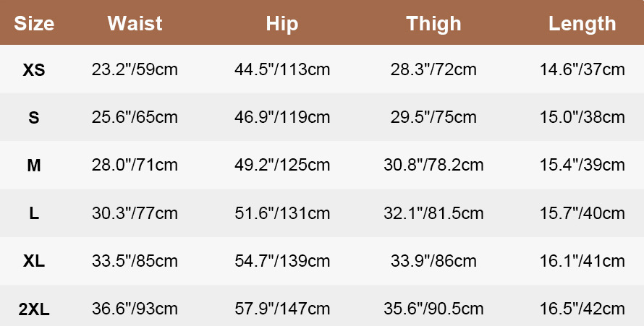
Task: Click S hip value 46.9"/119cm
Action: point(282,117)
